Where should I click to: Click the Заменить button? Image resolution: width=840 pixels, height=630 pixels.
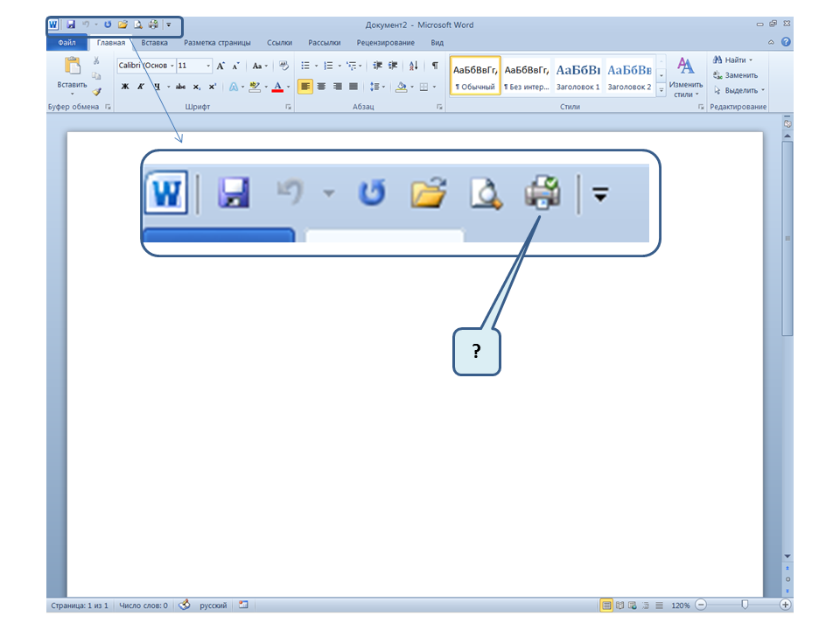coord(735,75)
